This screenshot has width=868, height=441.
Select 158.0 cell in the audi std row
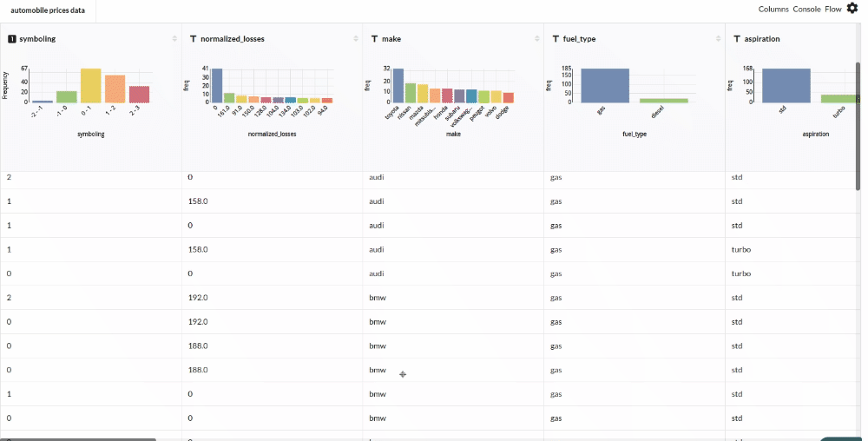click(x=198, y=201)
